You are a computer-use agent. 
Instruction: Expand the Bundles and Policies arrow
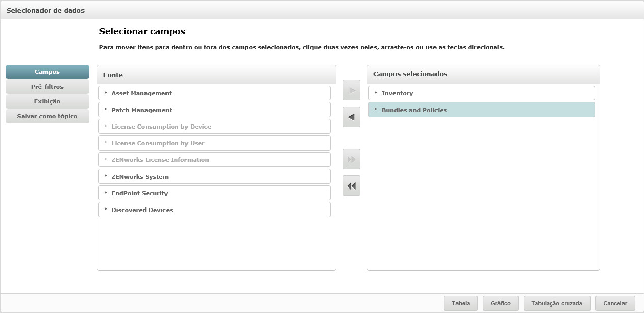376,110
